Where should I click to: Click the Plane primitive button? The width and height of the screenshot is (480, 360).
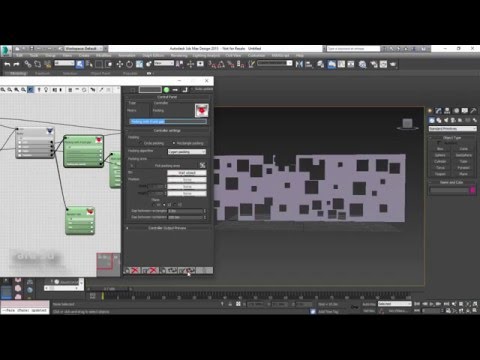coord(464,174)
